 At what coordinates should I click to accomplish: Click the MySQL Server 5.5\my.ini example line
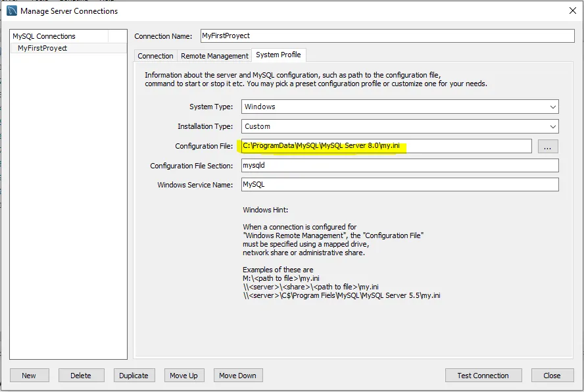pos(341,295)
